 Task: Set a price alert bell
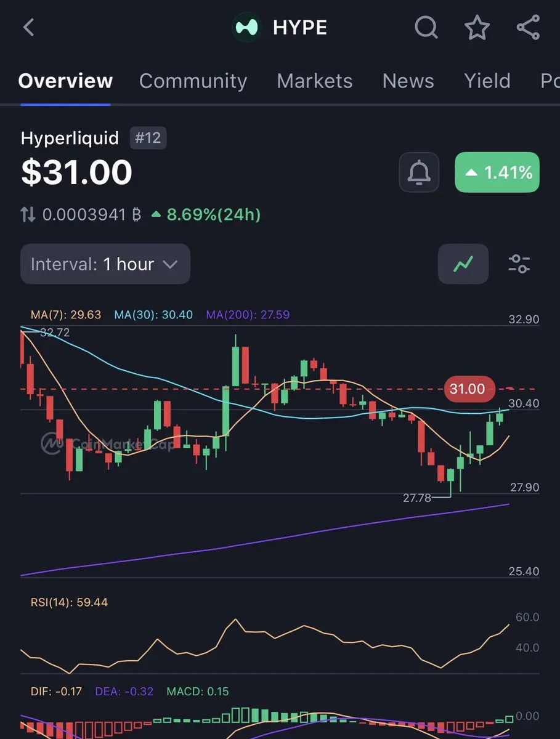pyautogui.click(x=419, y=172)
